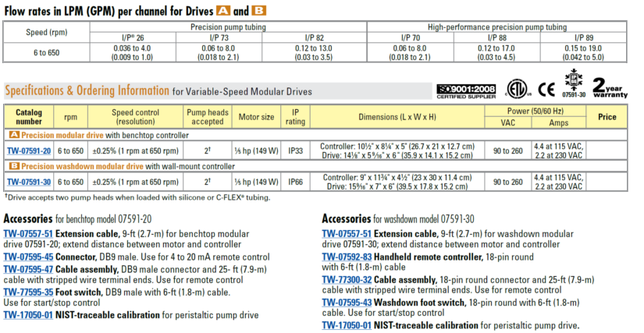644x333 pixels.
Task: Click the 'rpm' column header in ordering table
Action: [x=70, y=117]
